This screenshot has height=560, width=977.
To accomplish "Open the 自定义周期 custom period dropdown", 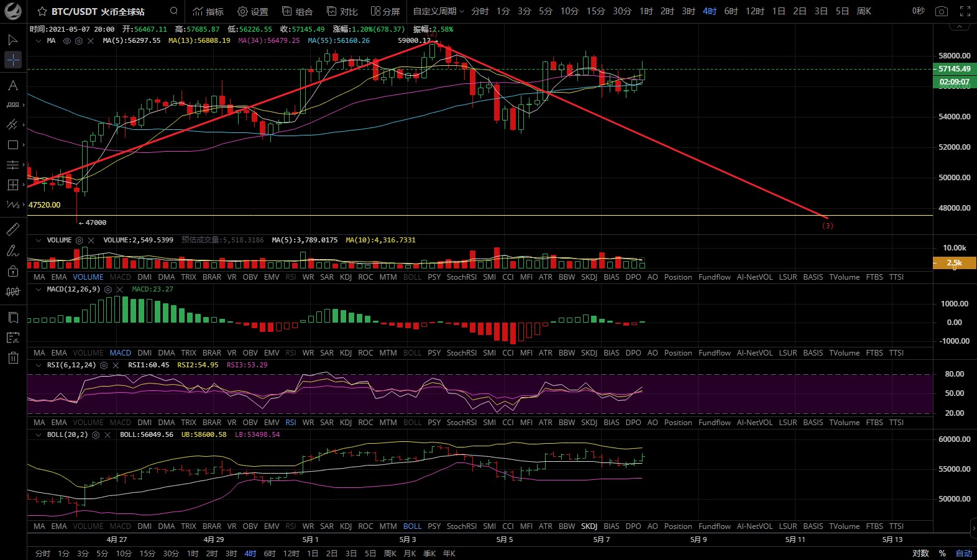I will pos(438,11).
